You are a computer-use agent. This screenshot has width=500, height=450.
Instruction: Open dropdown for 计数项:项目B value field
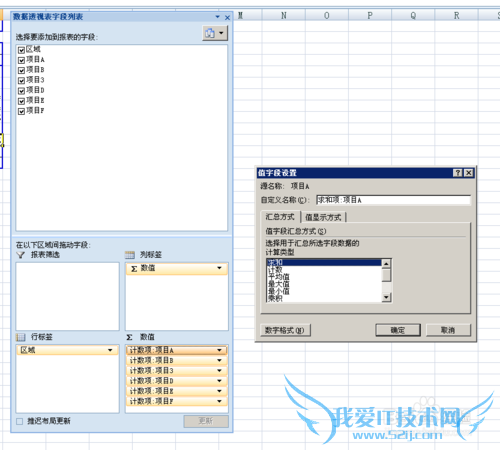coord(219,360)
